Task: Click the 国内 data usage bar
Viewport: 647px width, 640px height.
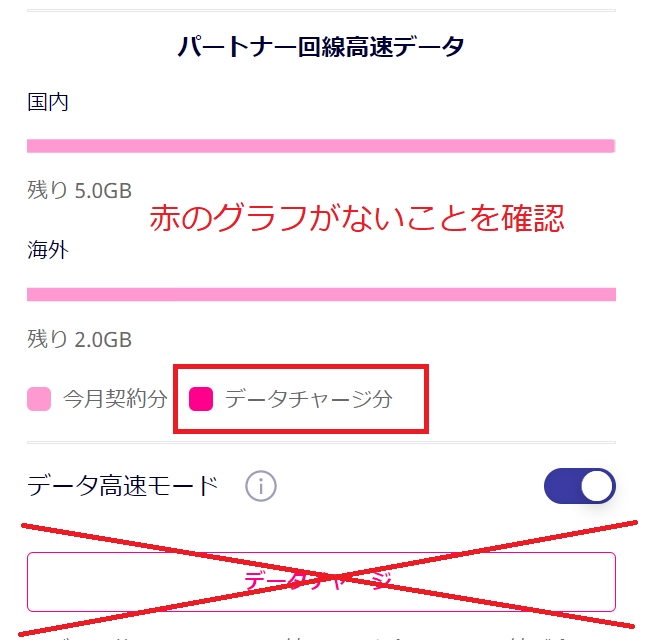Action: (320, 146)
